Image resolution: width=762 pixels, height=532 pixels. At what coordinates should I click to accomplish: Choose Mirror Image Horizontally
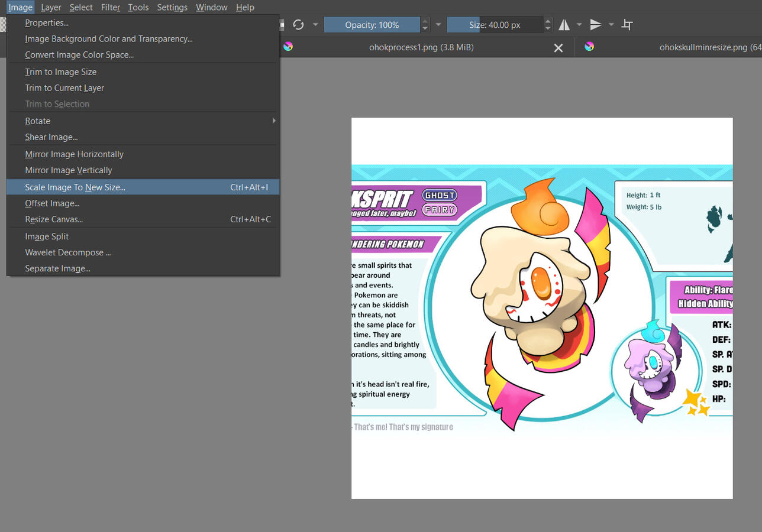pos(143,154)
